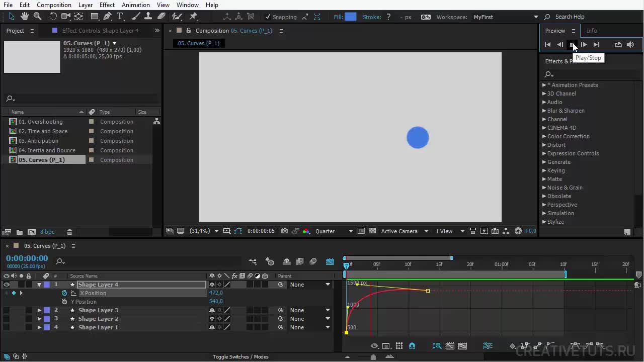The width and height of the screenshot is (644, 362).
Task: Toggle transparency grid in viewer
Action: click(x=372, y=231)
